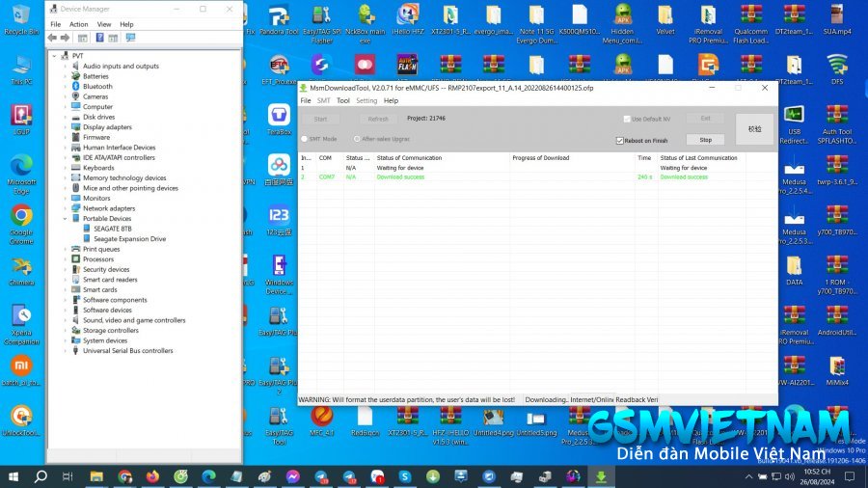868x488 pixels.
Task: Open MsmDownloadTool Help menu
Action: coord(391,100)
